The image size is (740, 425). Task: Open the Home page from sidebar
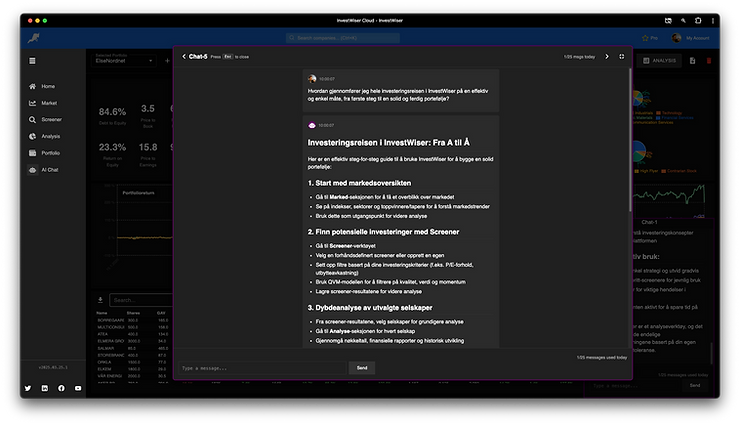48,86
